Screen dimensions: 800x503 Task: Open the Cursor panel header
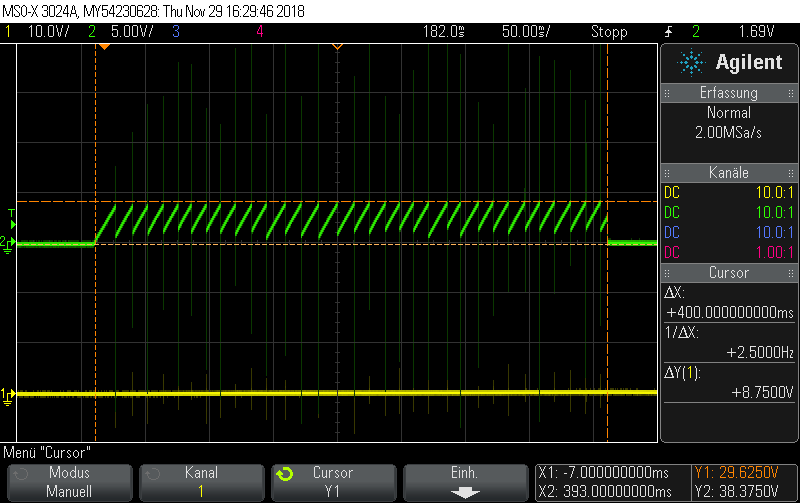coord(729,272)
